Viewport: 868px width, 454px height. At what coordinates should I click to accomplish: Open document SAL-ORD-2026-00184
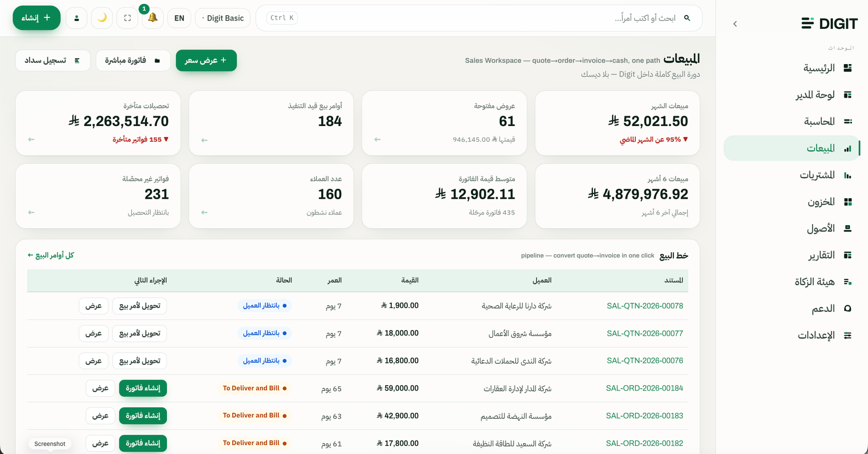tap(644, 388)
